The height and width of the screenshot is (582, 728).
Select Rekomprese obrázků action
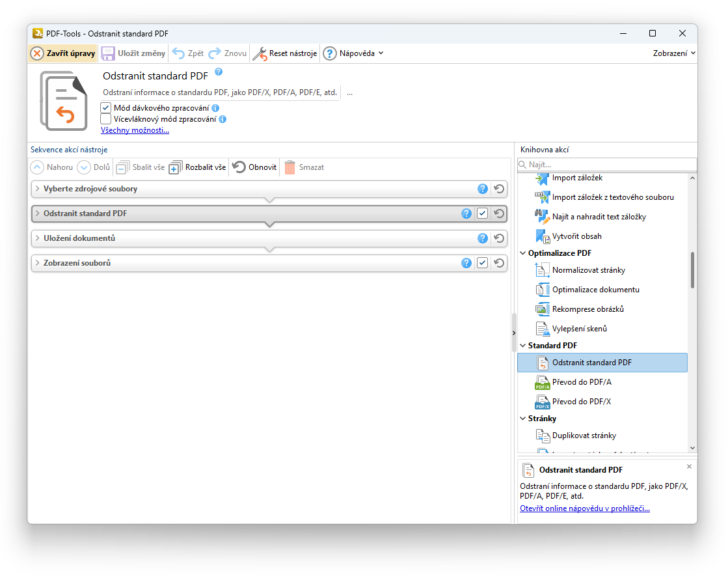602,309
